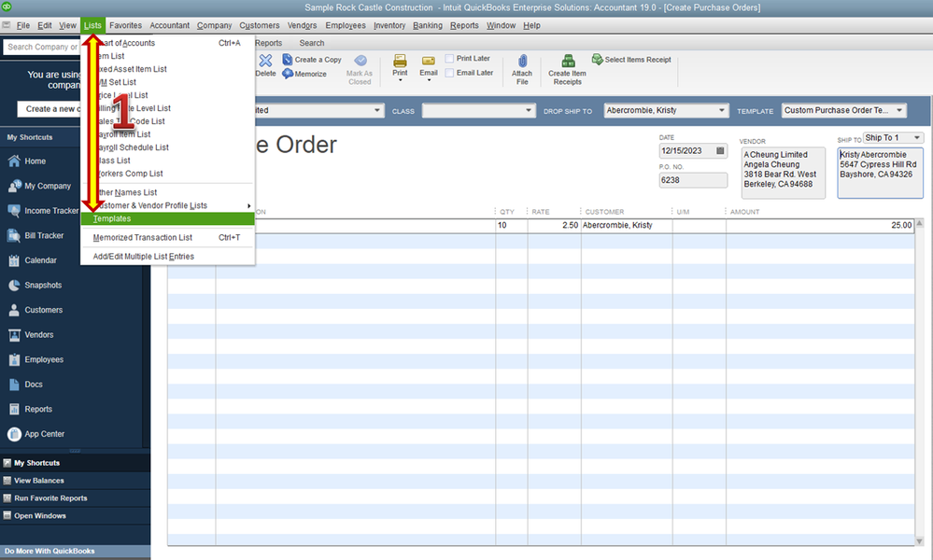Select Memorized Transaction List menu entry
The width and height of the screenshot is (933, 560).
pos(167,238)
